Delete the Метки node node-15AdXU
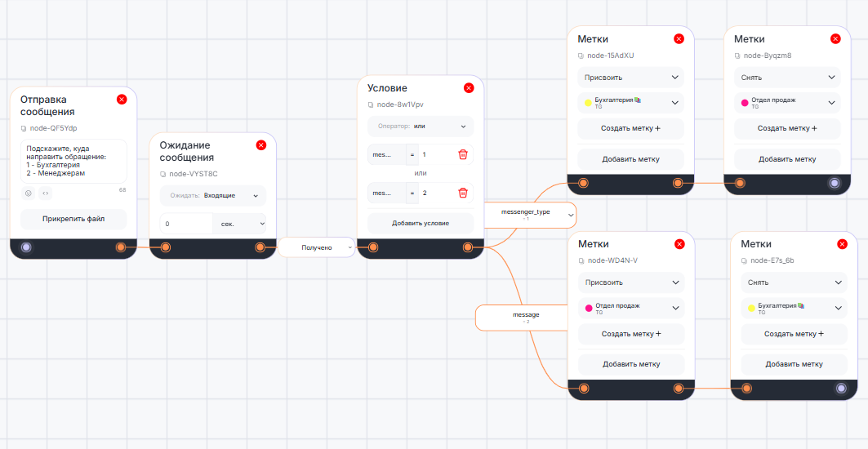Screen dimensions: 868x449 pos(679,39)
